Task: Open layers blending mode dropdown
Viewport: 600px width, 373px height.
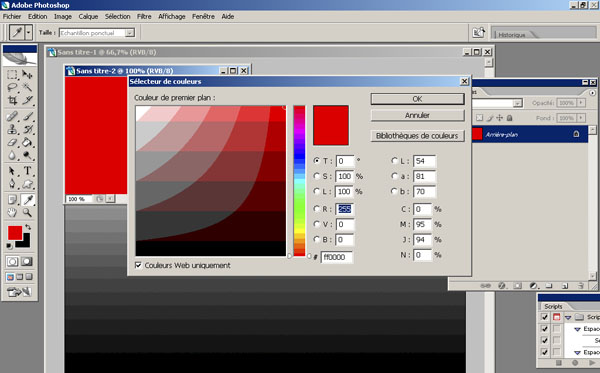Action: tap(517, 103)
